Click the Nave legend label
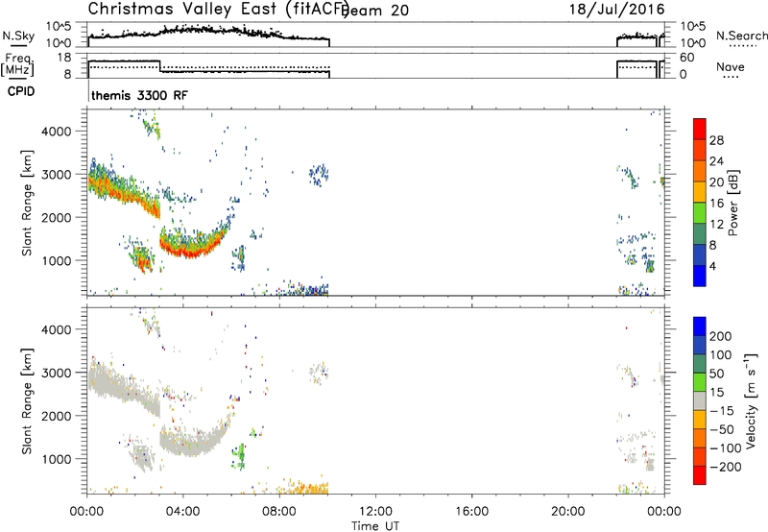Screen dimensions: 768x532 coord(731,67)
